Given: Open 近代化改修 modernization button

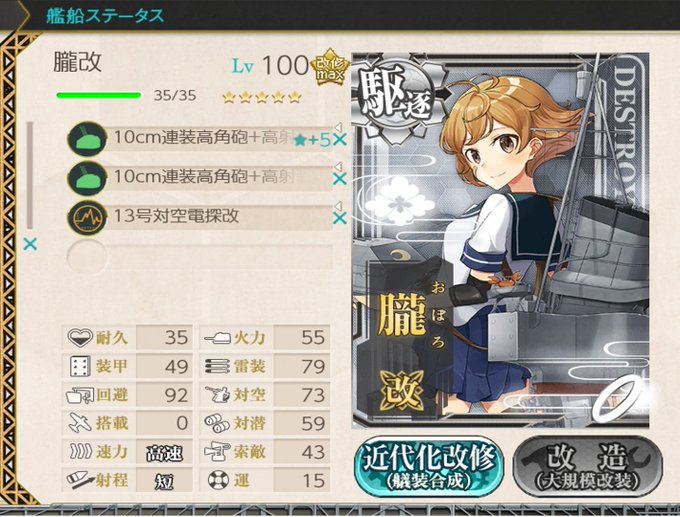Looking at the screenshot, I should (428, 467).
